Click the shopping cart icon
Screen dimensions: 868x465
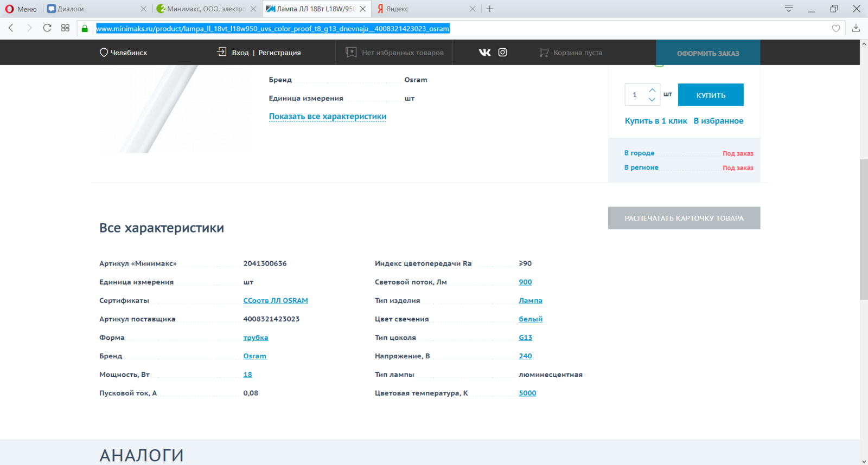tap(543, 53)
